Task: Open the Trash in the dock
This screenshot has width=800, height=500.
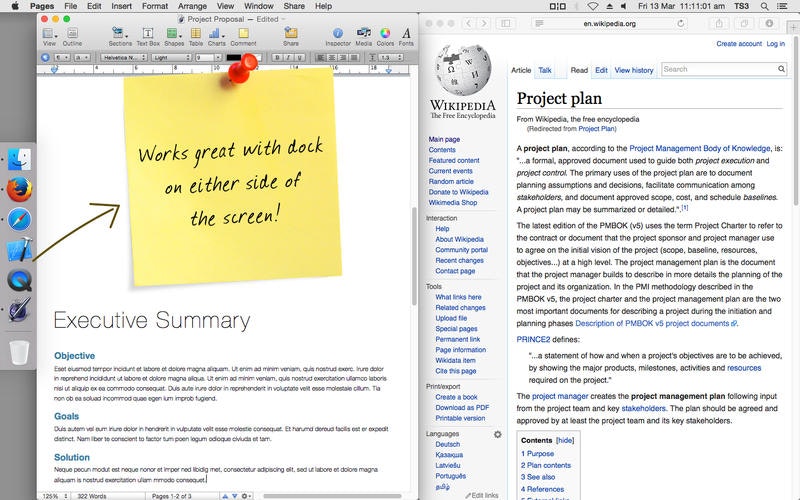Action: pos(19,352)
